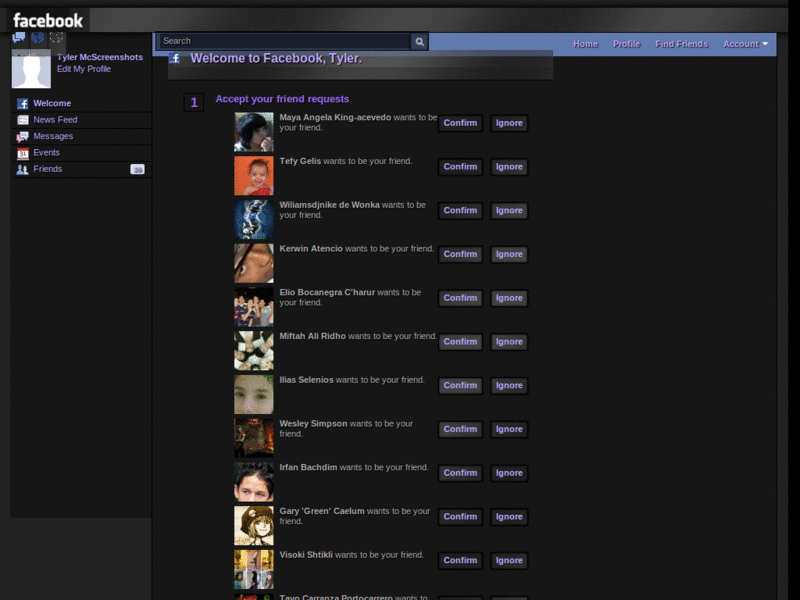Screen dimensions: 800x600
Task: Click the Events calendar icon
Action: [22, 153]
